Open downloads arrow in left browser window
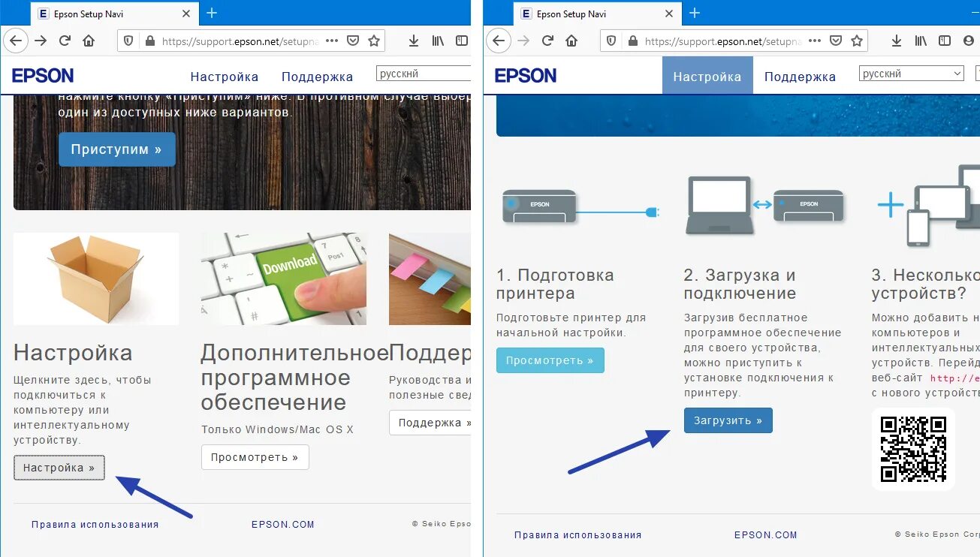The image size is (980, 557). point(414,41)
